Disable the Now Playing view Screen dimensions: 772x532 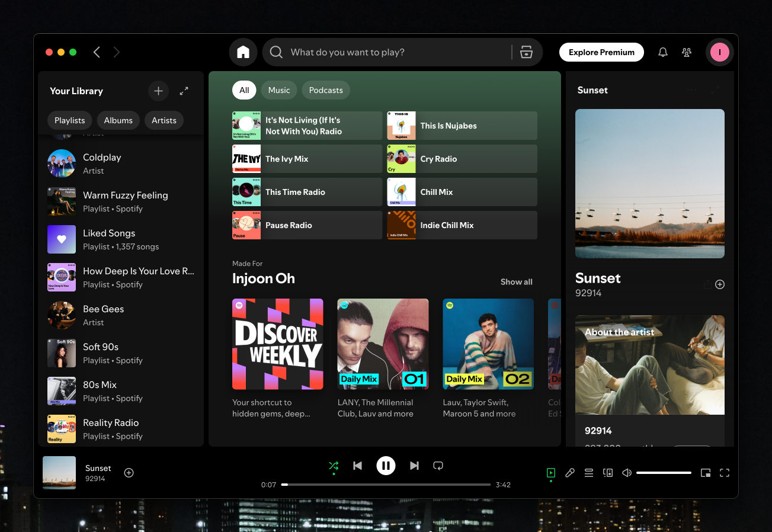point(550,473)
